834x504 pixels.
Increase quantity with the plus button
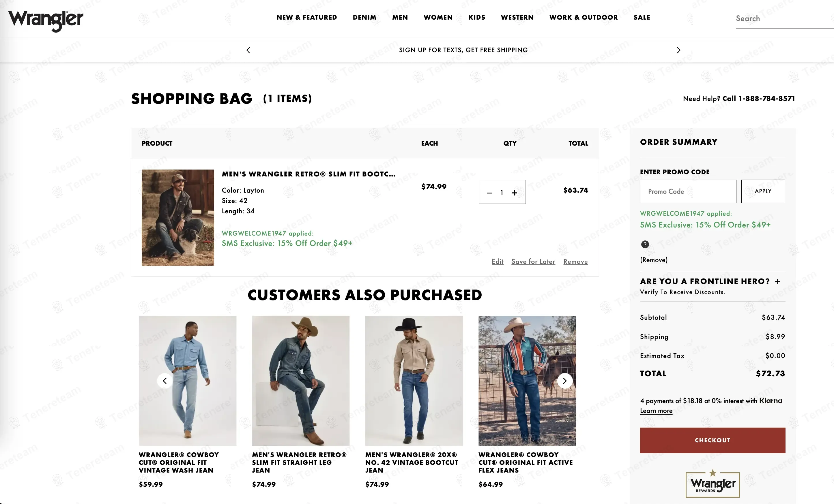click(515, 193)
